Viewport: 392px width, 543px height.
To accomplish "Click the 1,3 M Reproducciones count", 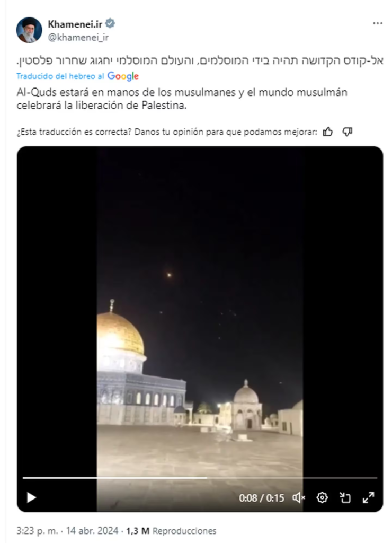I will (171, 531).
